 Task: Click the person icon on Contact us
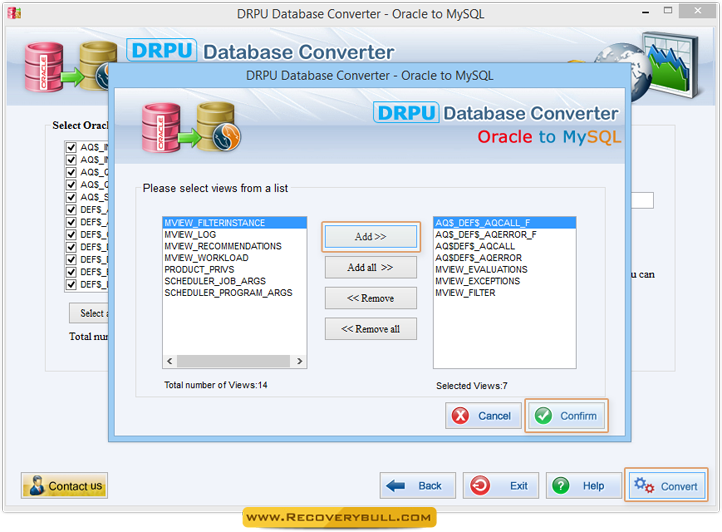pyautogui.click(x=37, y=485)
